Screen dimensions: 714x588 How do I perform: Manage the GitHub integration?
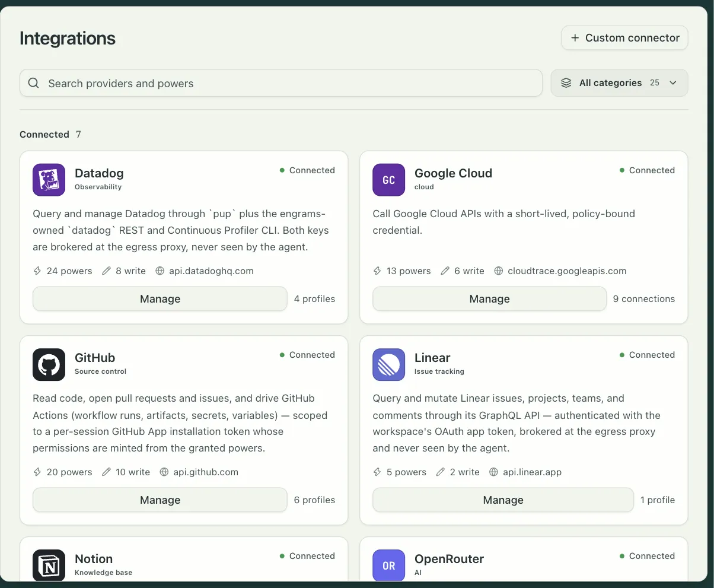pyautogui.click(x=160, y=500)
